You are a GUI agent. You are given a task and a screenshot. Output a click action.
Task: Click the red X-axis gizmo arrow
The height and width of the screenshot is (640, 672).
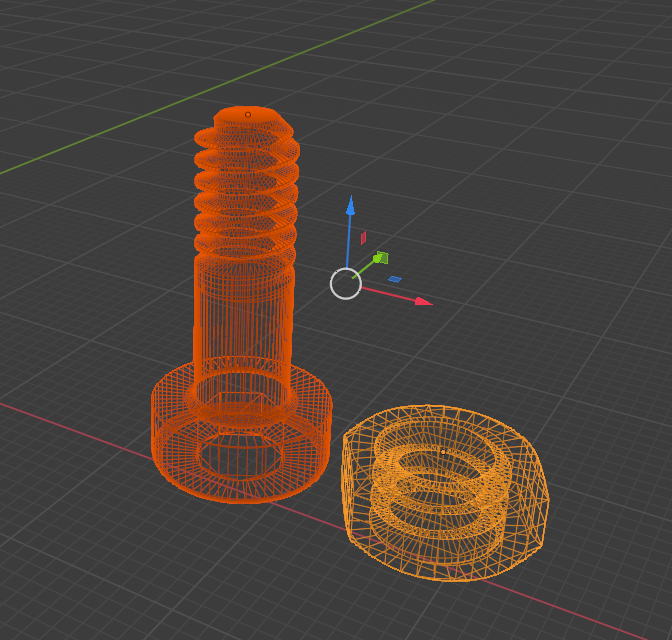(x=423, y=301)
